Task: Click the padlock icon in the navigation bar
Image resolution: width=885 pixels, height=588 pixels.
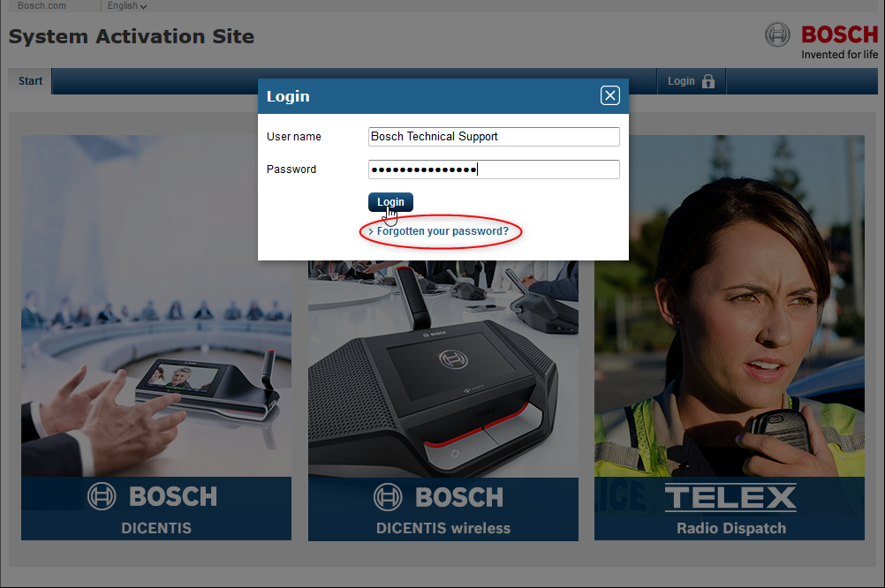Action: click(707, 81)
